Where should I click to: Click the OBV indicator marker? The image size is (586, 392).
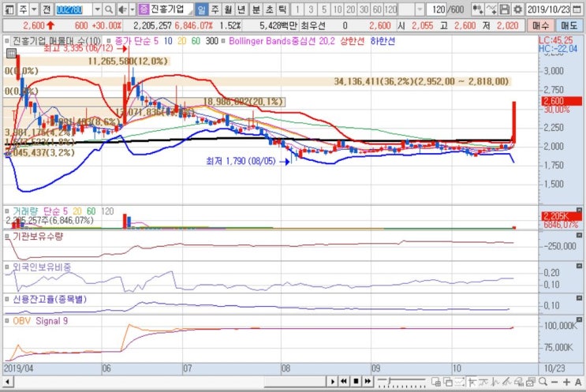(7, 321)
